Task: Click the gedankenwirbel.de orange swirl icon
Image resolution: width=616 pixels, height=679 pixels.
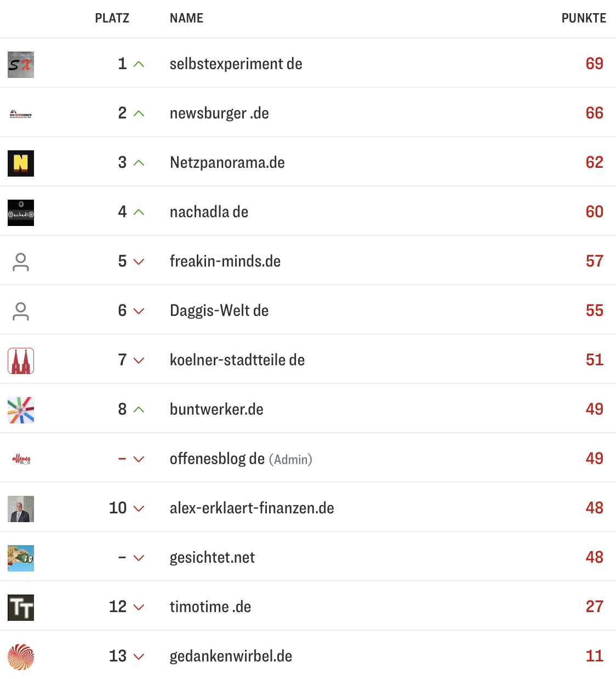Action: pos(20,655)
